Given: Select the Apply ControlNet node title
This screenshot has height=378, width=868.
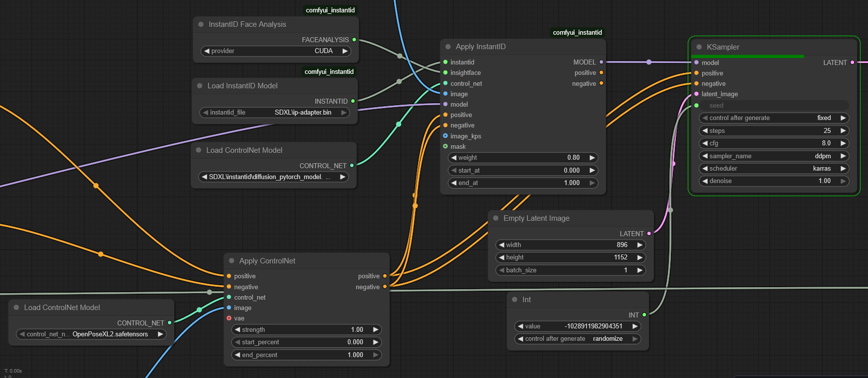Looking at the screenshot, I should click(x=267, y=261).
